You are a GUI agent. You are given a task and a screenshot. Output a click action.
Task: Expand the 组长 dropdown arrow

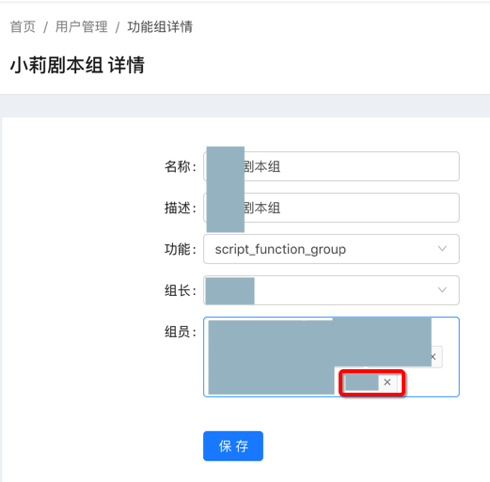[442, 290]
